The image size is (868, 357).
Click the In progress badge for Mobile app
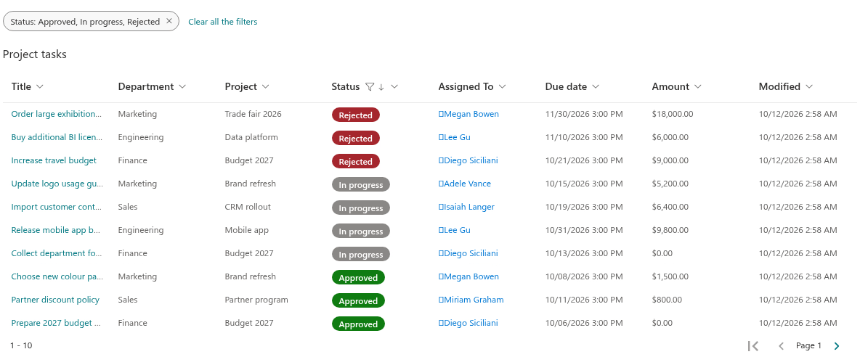(361, 231)
